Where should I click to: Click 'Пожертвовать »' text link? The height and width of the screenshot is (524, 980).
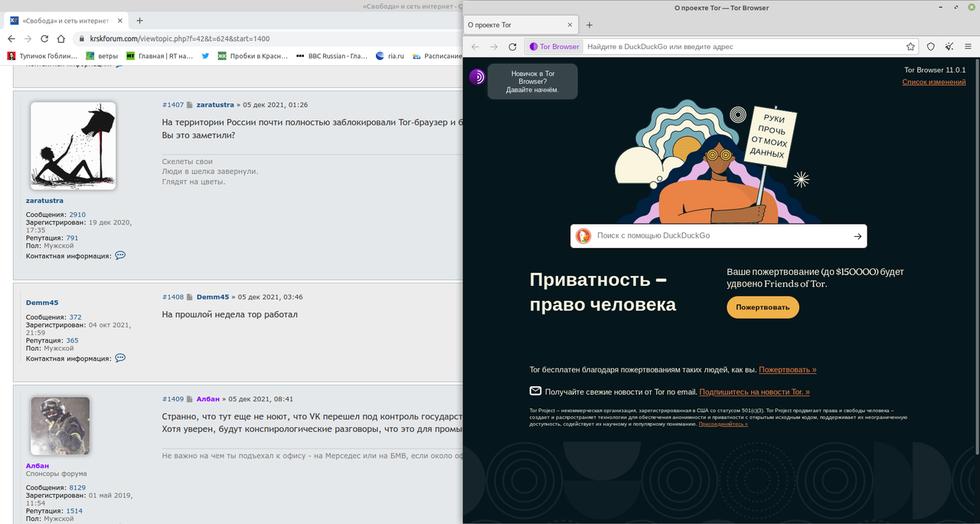(787, 370)
